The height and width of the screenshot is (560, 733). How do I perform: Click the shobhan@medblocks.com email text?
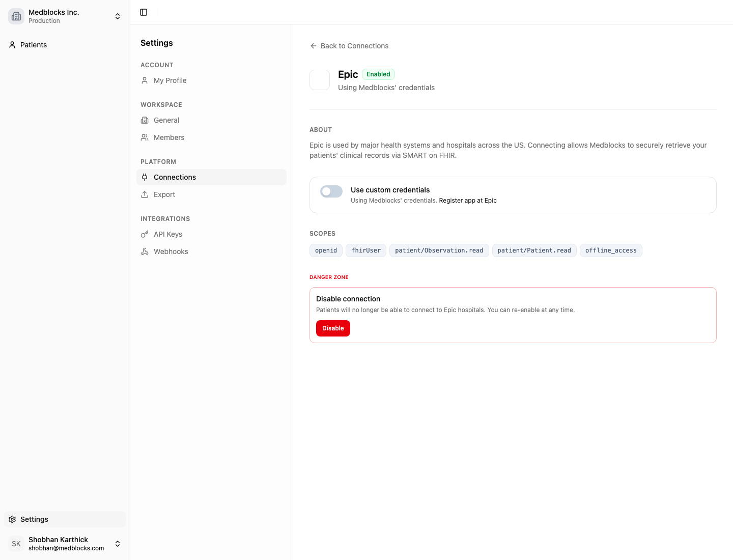66,548
